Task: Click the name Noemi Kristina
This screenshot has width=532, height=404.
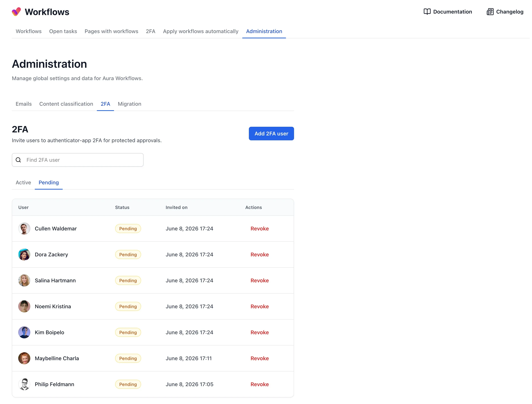Action: tap(53, 306)
